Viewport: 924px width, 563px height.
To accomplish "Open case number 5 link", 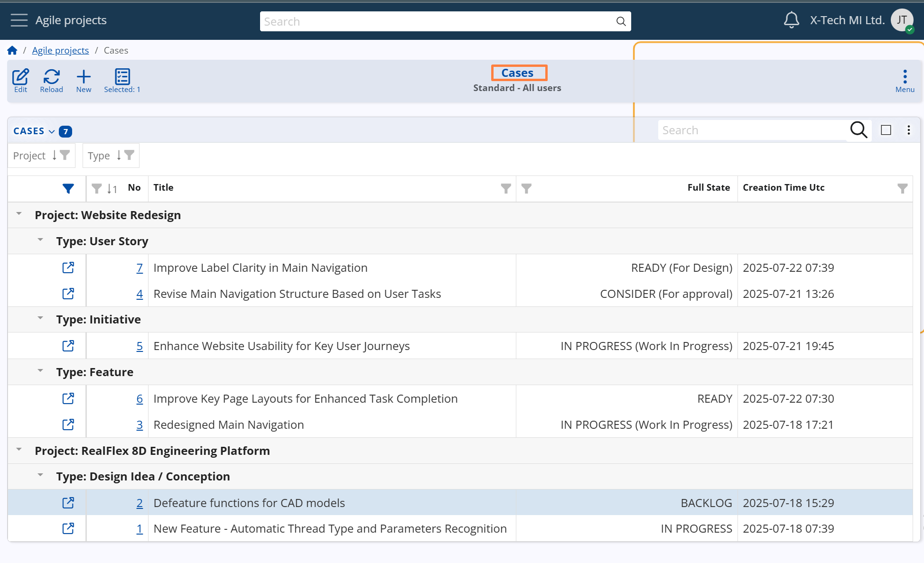I will click(140, 346).
